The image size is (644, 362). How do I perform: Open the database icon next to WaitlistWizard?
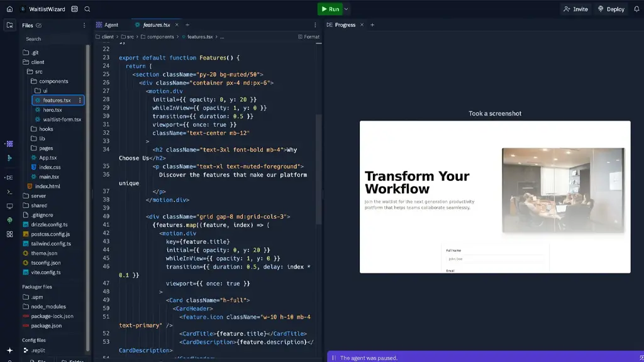(74, 9)
